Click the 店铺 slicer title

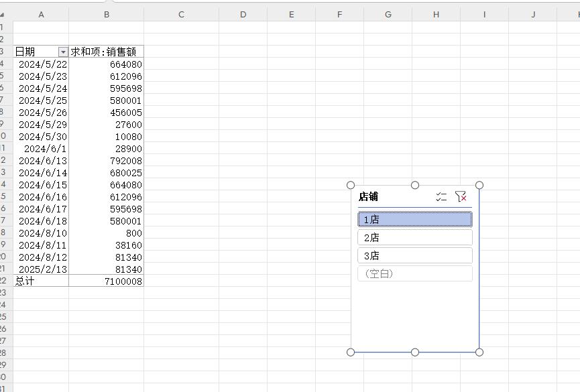pos(368,197)
